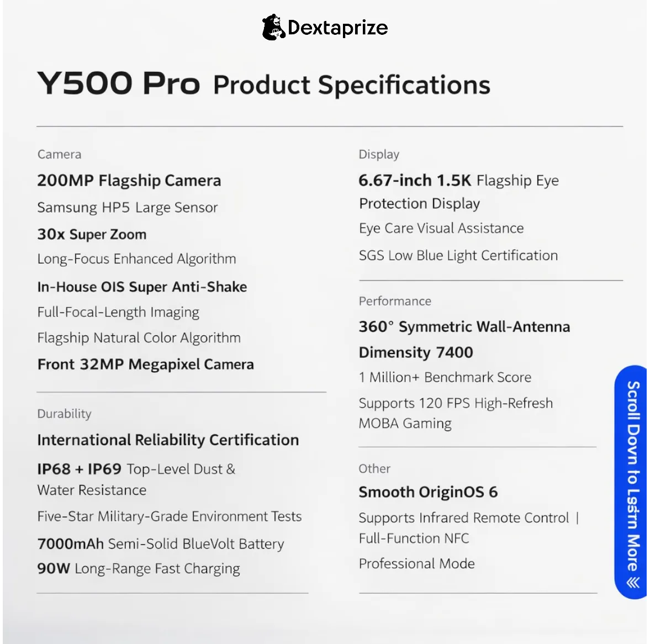This screenshot has height=644, width=650.
Task: Select the Y500 Pro title text
Action: pyautogui.click(x=118, y=83)
